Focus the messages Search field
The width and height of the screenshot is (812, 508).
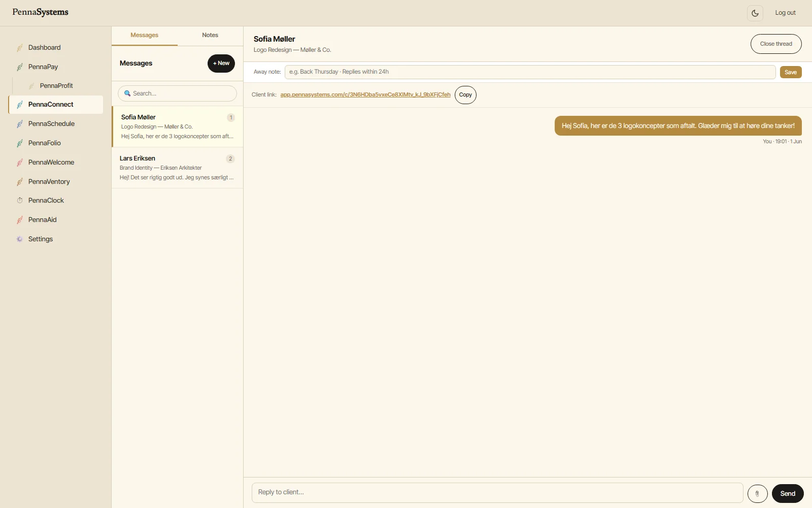(177, 93)
